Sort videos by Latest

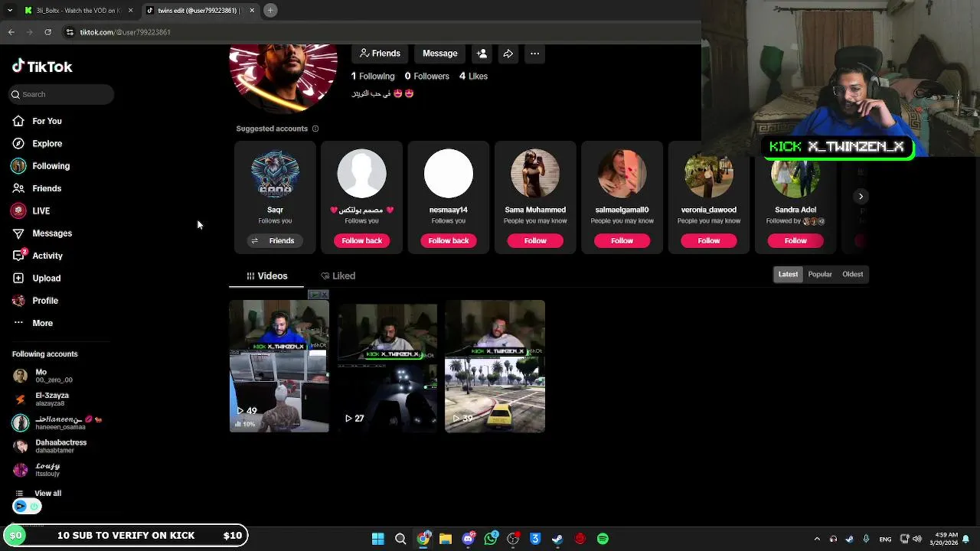(788, 274)
